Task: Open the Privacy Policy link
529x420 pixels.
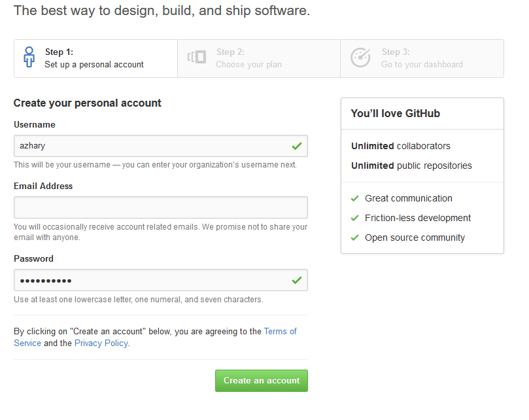Action: point(101,343)
